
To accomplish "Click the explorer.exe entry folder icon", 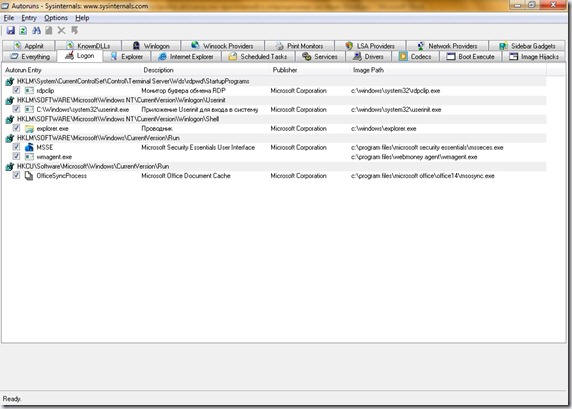I will (29, 128).
